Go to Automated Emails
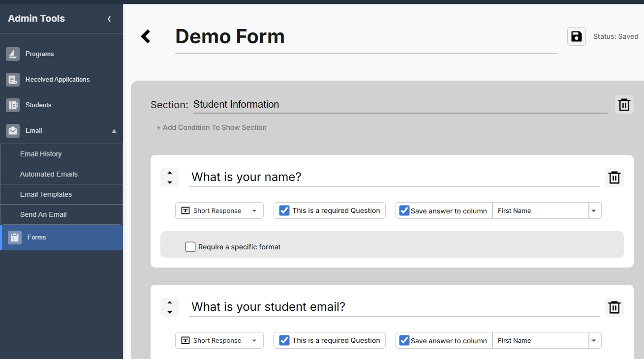 [49, 174]
